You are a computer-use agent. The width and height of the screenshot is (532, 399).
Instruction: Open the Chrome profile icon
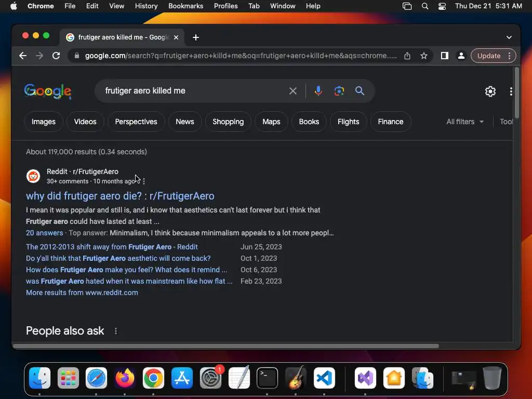pyautogui.click(x=461, y=56)
